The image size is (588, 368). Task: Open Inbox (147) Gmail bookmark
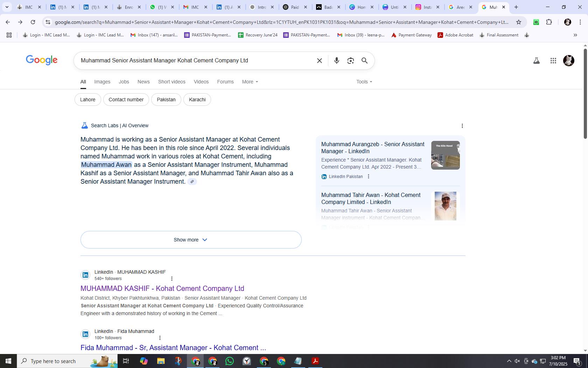[x=154, y=35]
